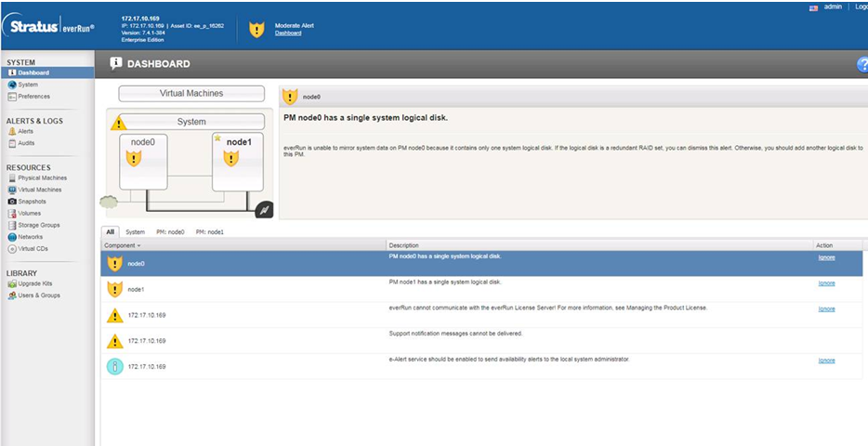Click System warning triangle in diagram
This screenshot has height=446, width=868.
coord(118,123)
